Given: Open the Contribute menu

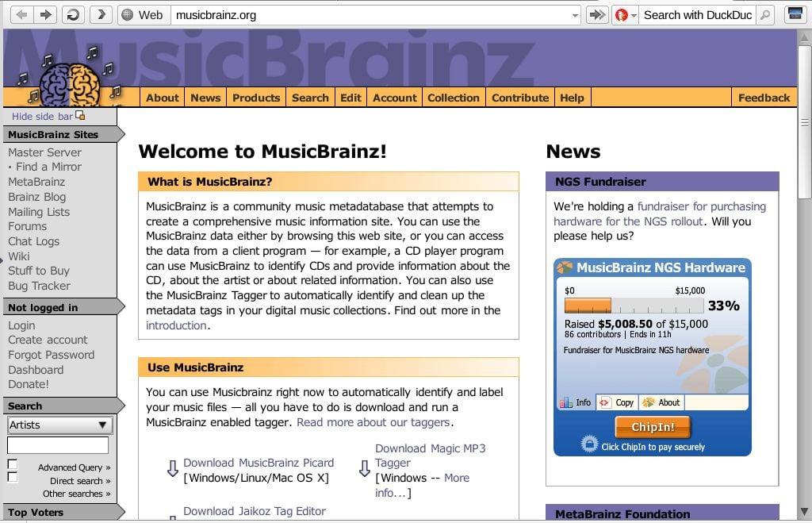Looking at the screenshot, I should tap(520, 98).
